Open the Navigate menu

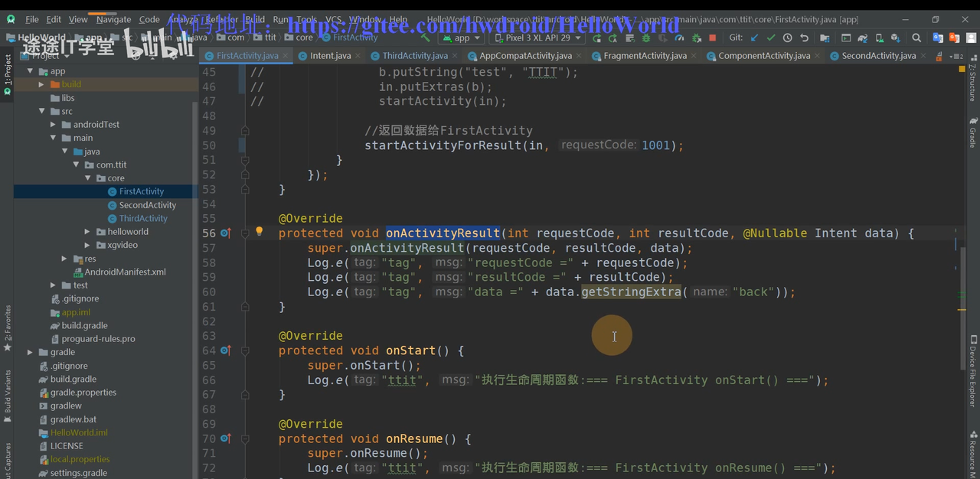click(114, 19)
